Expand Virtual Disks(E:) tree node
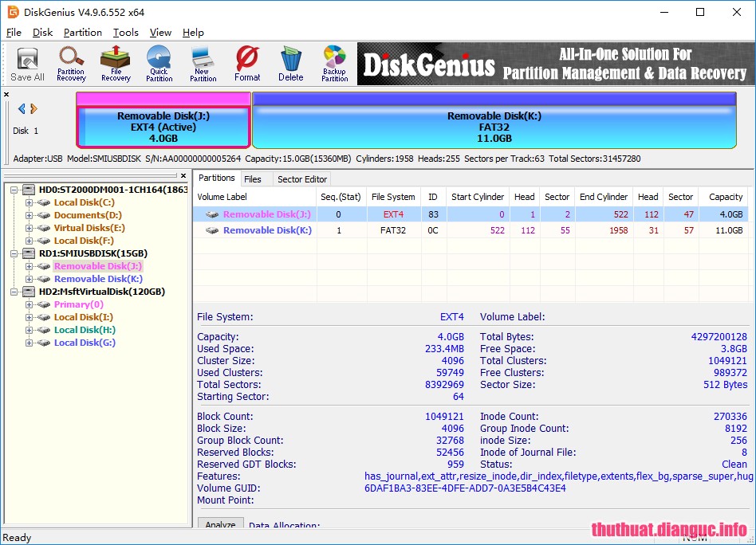This screenshot has height=545, width=756. (29, 228)
